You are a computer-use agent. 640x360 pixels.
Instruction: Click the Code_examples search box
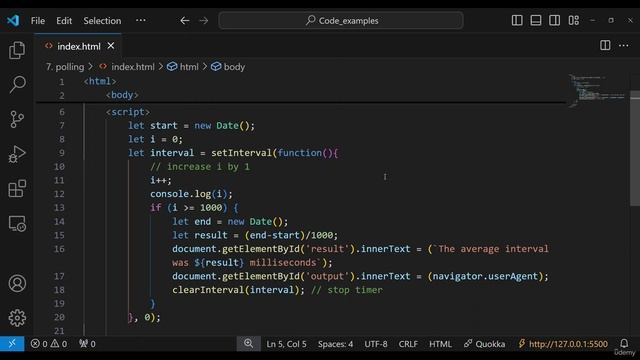pos(341,20)
